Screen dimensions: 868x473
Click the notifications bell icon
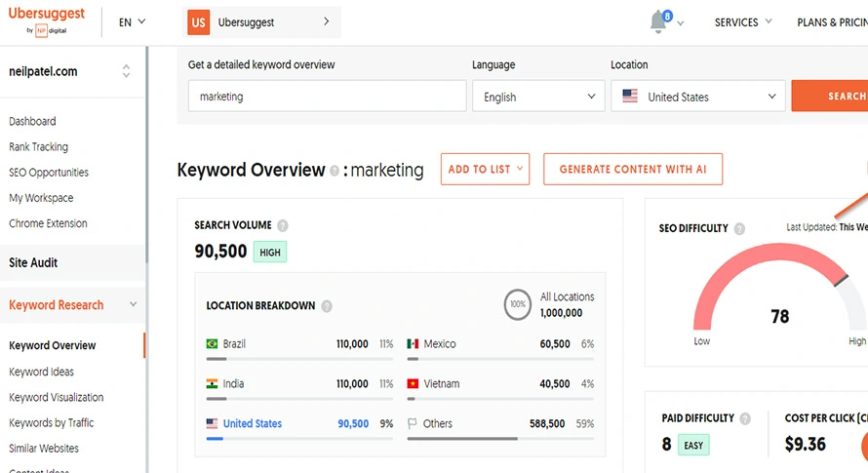[x=659, y=21]
